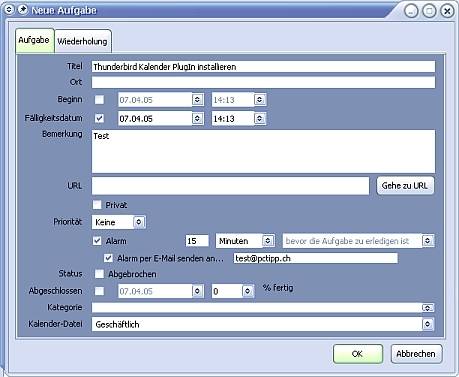The image size is (459, 377).
Task: Open the Beginn date picker dropdown
Action: pyautogui.click(x=197, y=100)
